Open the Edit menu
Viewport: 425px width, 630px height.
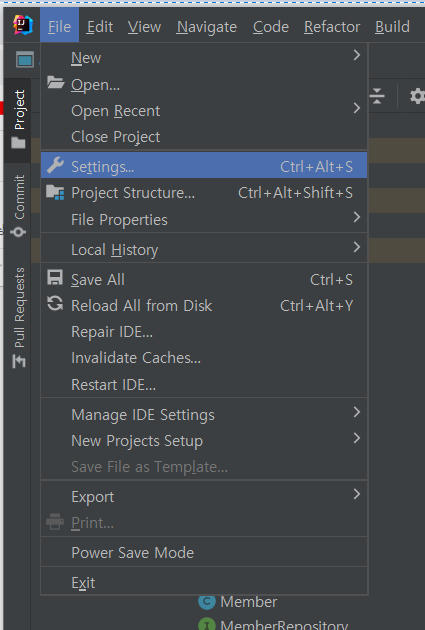coord(100,27)
